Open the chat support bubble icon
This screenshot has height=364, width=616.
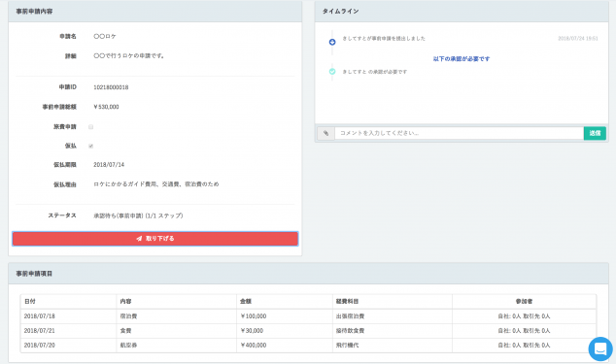(x=600, y=348)
